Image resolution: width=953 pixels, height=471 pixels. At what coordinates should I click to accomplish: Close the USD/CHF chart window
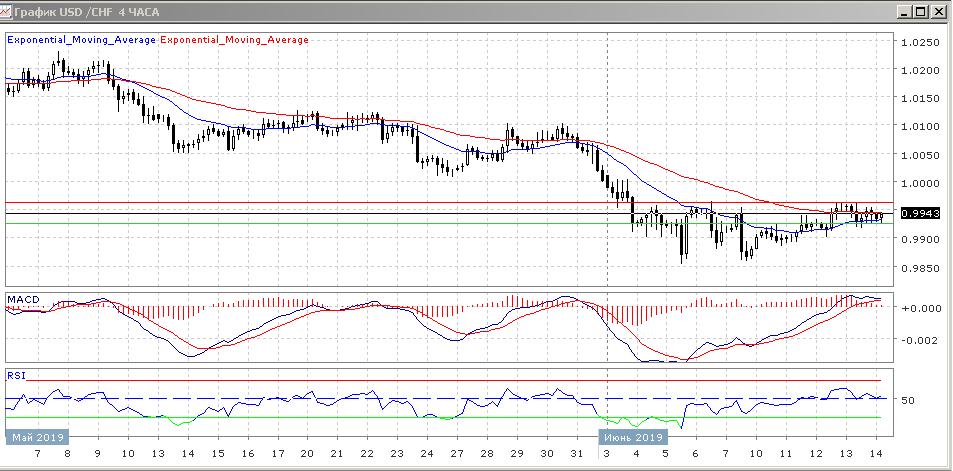click(x=938, y=12)
